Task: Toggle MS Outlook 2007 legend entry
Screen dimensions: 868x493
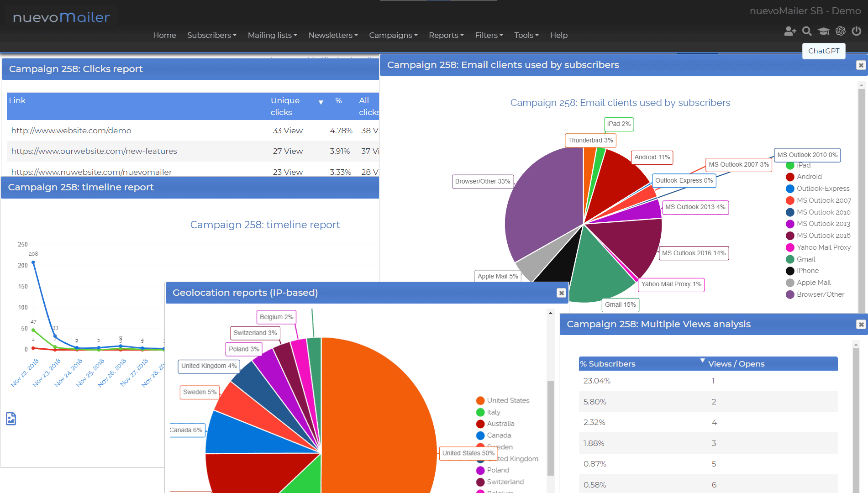Action: [x=819, y=200]
